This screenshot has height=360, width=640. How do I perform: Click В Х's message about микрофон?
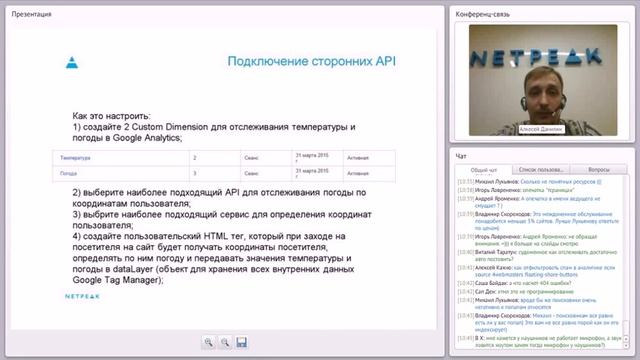(x=539, y=342)
